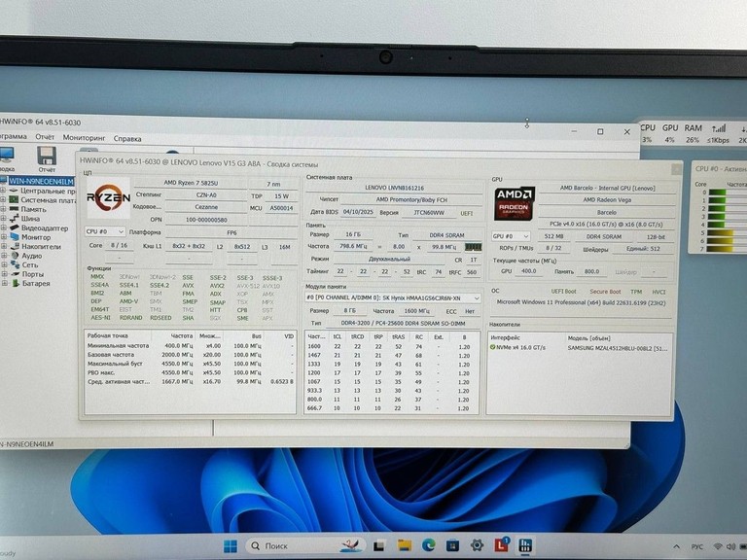
Task: Expand the Память tree node
Action: [x=3, y=210]
